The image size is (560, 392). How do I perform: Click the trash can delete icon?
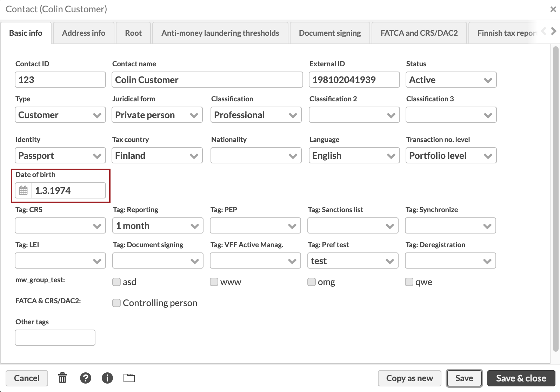[x=62, y=378]
